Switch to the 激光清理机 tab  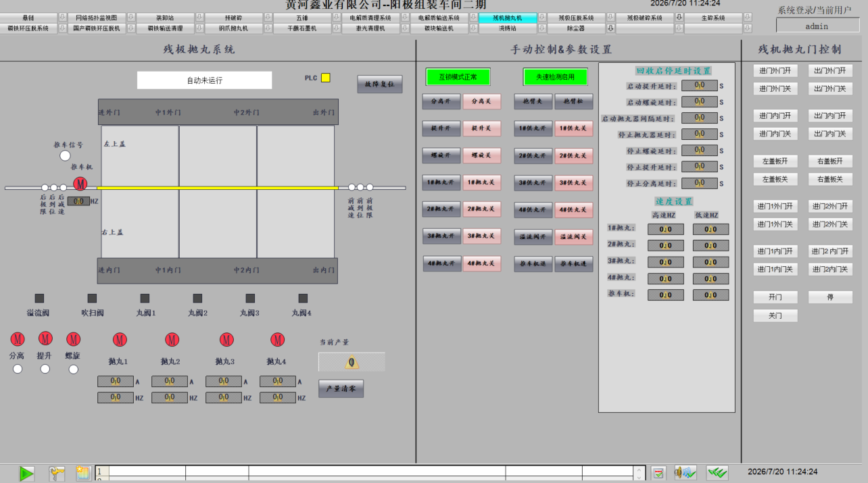coord(370,28)
